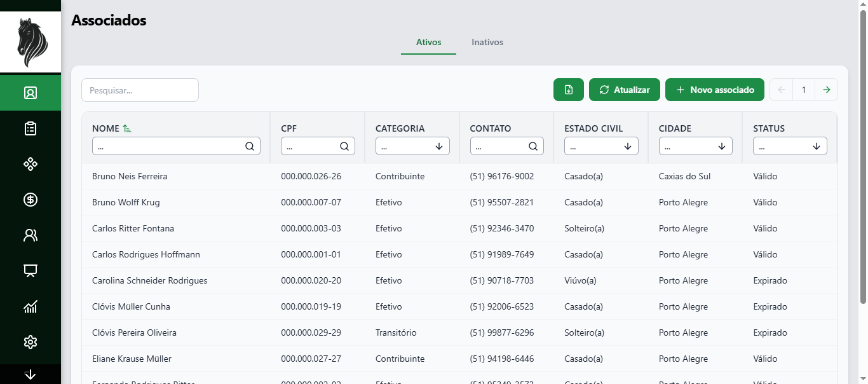
Task: Click the Viúvo(a) cell
Action: [580, 280]
